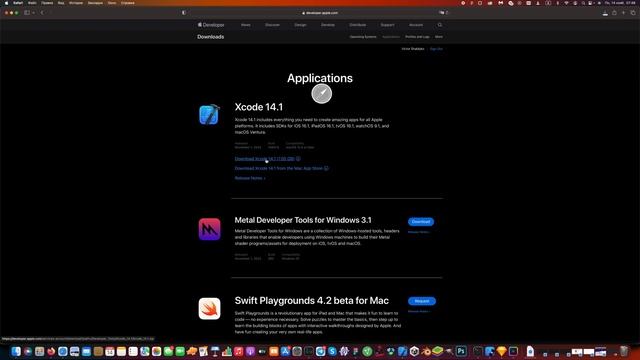This screenshot has width=640, height=360.
Task: Open the sidebar dropdown arrow in Safari toolbar
Action: coord(33,13)
